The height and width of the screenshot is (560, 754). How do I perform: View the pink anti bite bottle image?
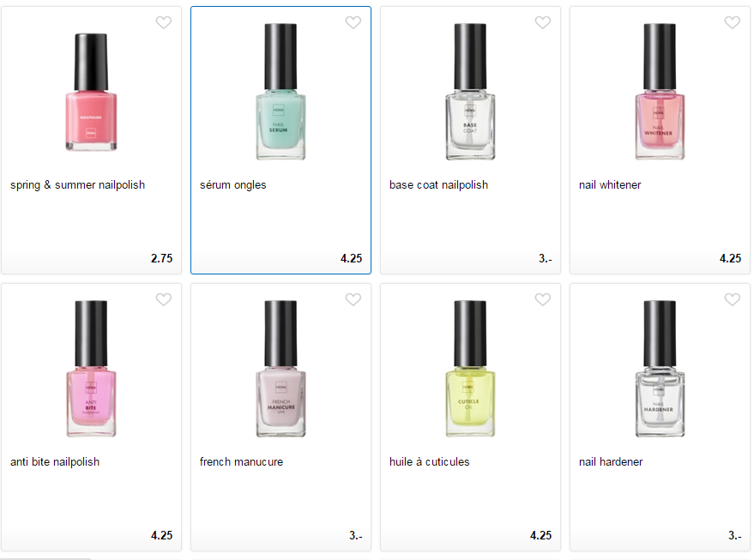91,368
